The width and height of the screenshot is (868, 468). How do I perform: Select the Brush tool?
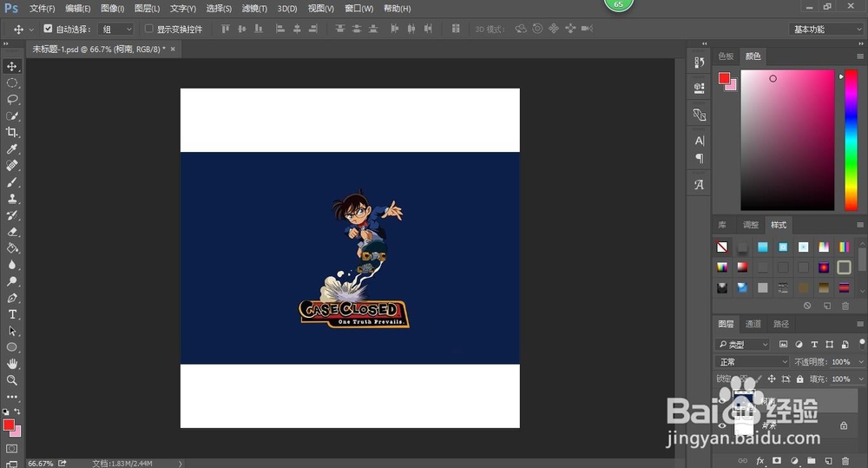coord(11,182)
